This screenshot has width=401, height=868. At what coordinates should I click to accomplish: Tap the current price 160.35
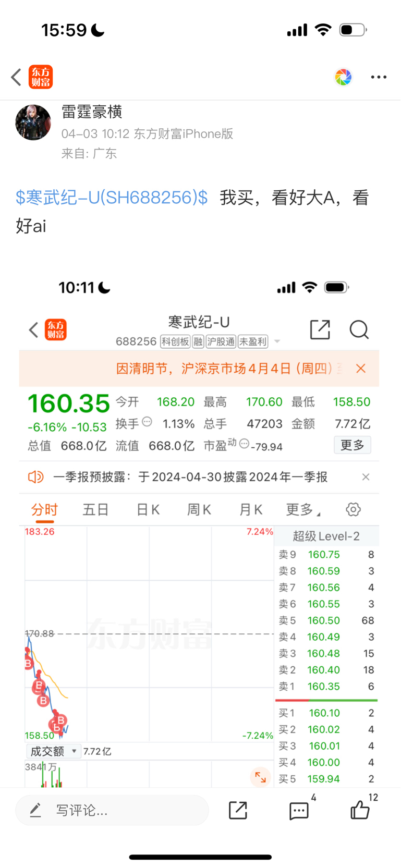69,404
